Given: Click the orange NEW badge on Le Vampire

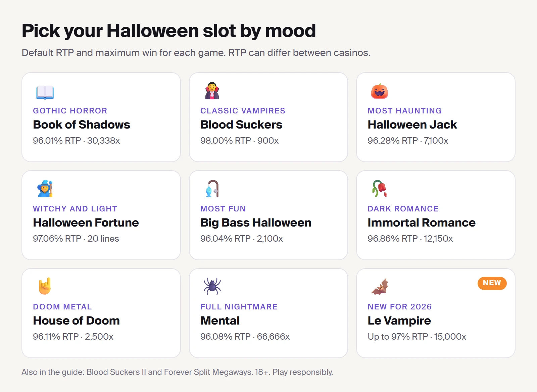Looking at the screenshot, I should pos(492,283).
